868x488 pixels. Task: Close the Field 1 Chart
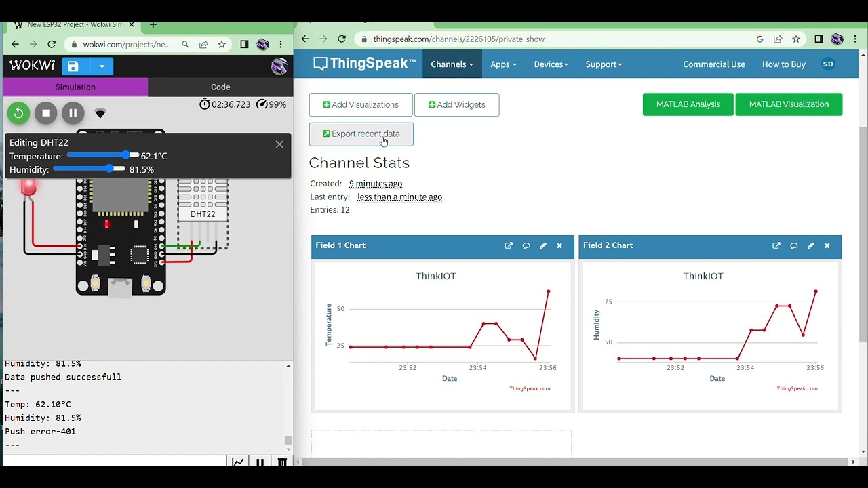[559, 245]
